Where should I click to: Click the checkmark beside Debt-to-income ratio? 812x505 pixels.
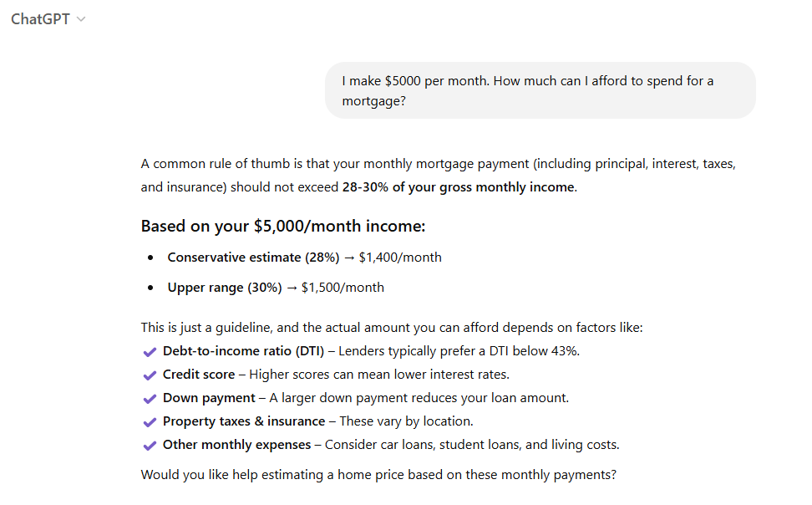(x=150, y=352)
